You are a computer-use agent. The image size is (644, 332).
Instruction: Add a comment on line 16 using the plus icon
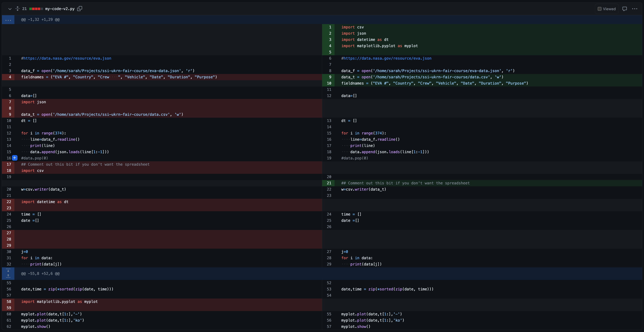coord(15,158)
